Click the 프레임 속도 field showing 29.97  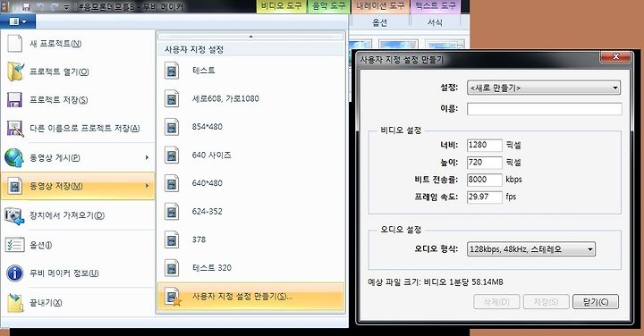click(484, 197)
